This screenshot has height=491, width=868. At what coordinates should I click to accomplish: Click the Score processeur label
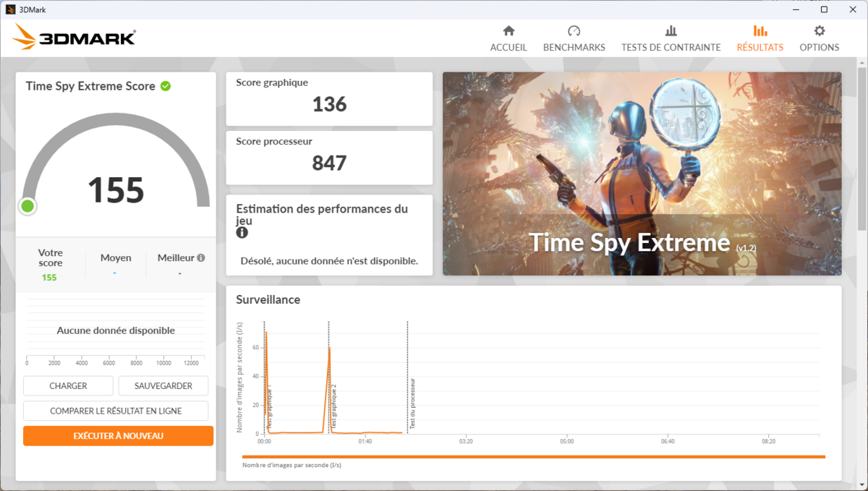274,142
